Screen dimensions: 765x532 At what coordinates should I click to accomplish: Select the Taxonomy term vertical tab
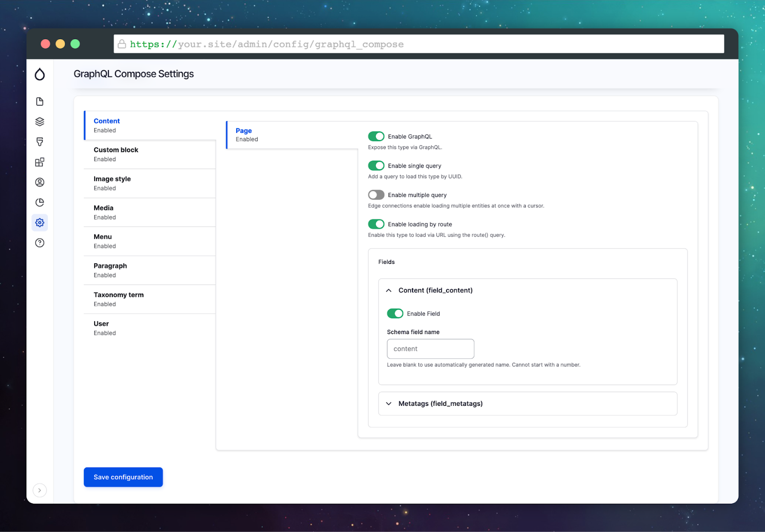[150, 299]
